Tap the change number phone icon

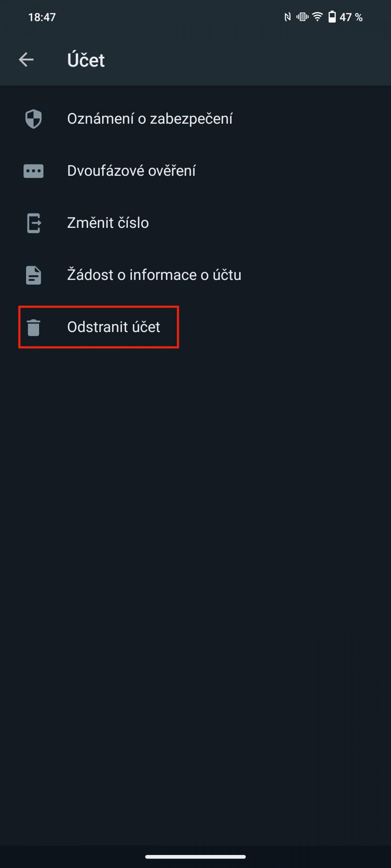(34, 223)
